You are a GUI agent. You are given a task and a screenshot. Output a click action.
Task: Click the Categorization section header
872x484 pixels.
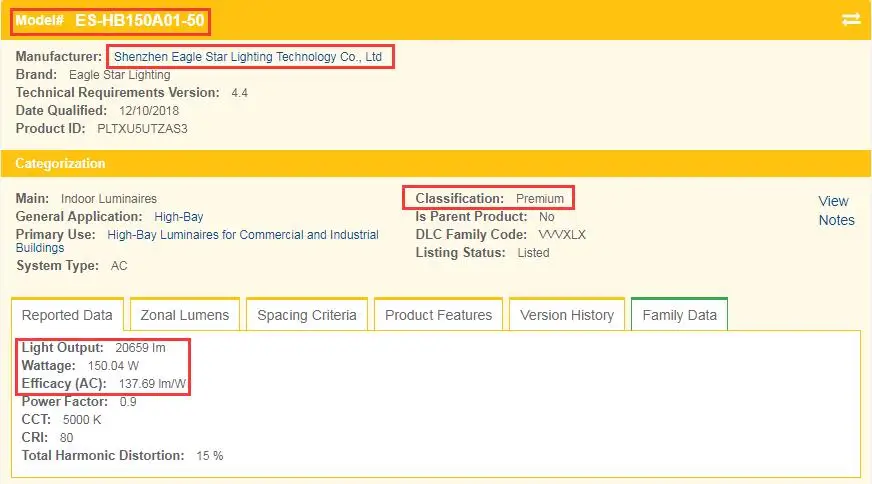pos(60,163)
